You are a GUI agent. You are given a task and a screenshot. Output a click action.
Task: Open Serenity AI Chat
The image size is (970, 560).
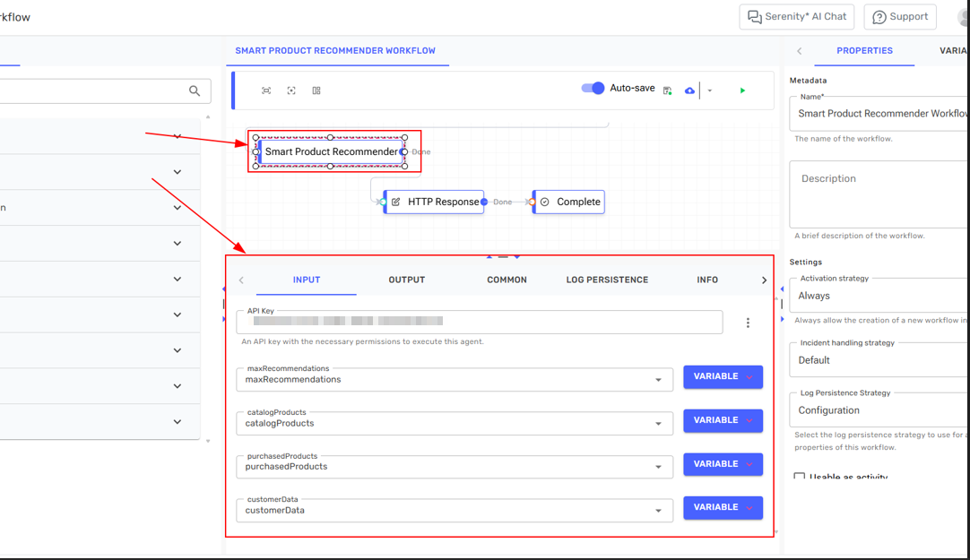(796, 16)
